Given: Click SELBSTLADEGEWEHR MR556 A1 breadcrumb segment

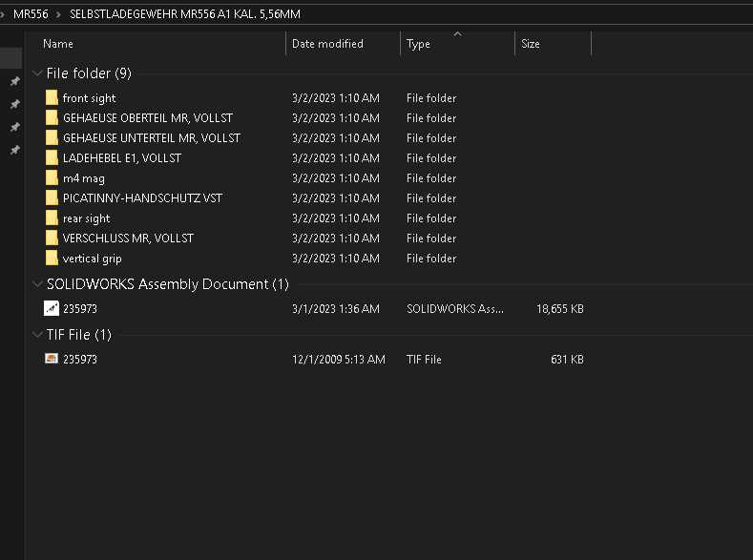Looking at the screenshot, I should (185, 14).
